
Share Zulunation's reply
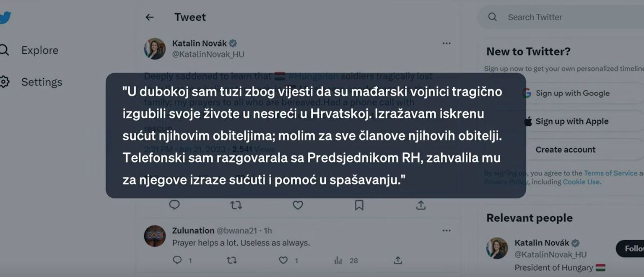point(397,260)
